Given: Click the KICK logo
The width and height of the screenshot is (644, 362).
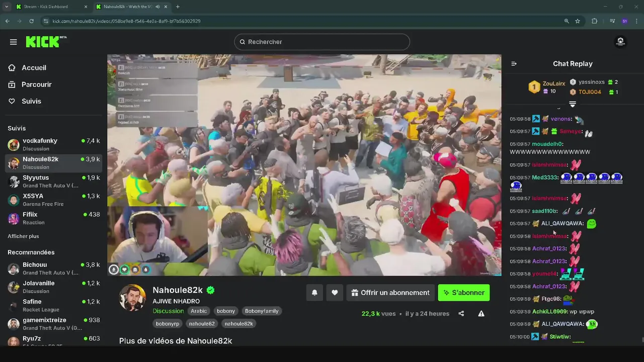Looking at the screenshot, I should [46, 42].
